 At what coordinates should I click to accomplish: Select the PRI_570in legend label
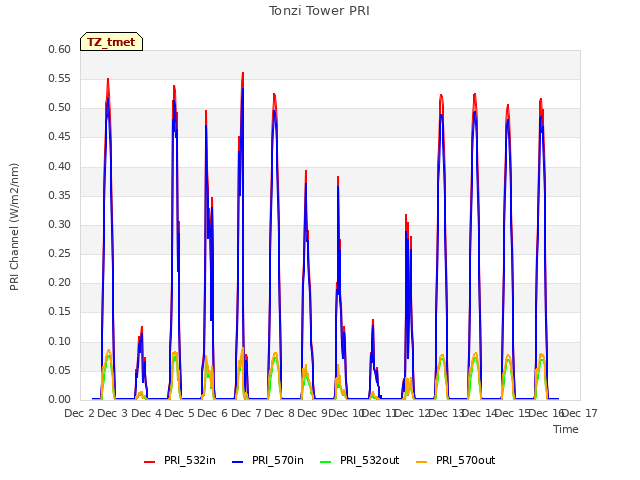(x=278, y=460)
